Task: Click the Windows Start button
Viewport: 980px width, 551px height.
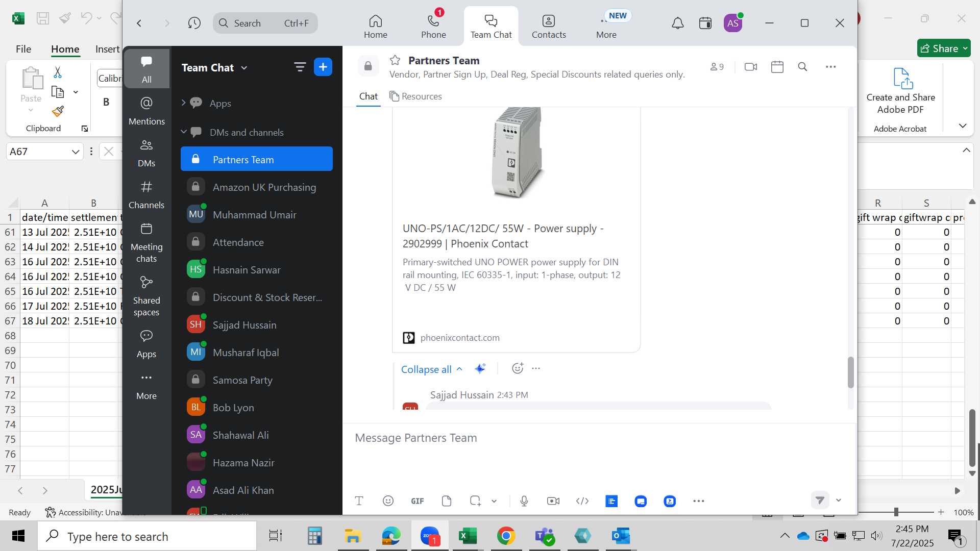Action: point(18,536)
